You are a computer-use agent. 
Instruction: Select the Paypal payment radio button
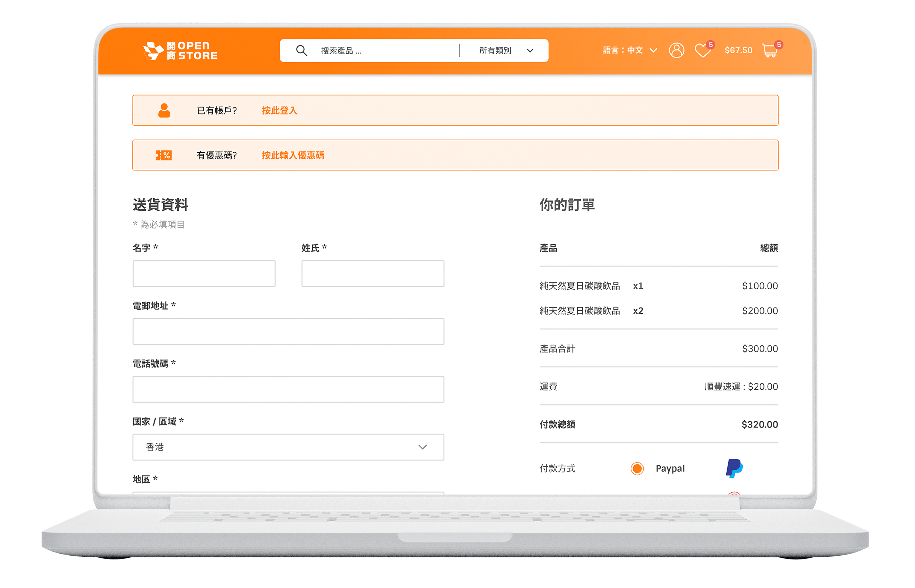637,468
